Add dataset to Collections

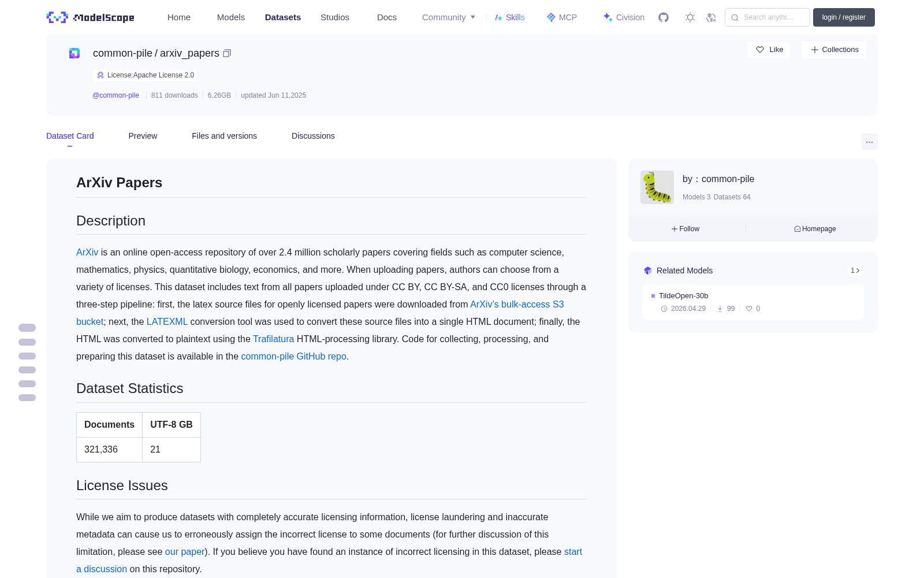(834, 50)
